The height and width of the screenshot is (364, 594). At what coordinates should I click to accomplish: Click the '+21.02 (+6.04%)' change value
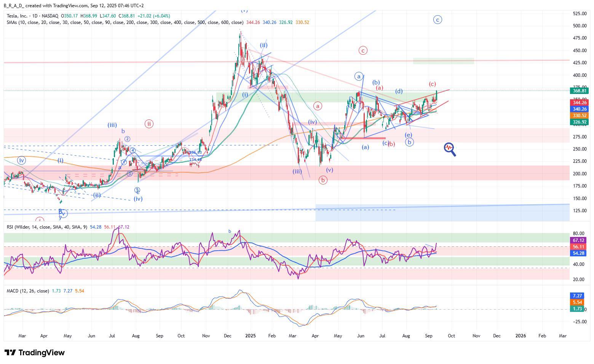click(154, 16)
